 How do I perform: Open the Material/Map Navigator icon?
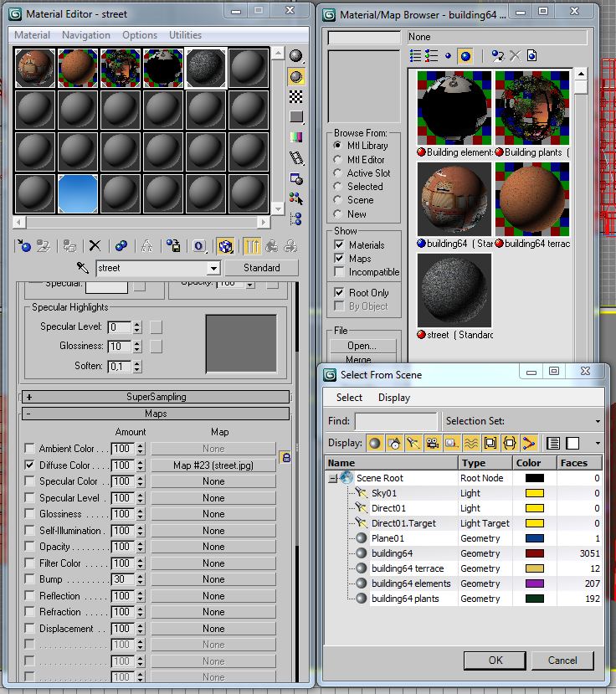(x=296, y=218)
